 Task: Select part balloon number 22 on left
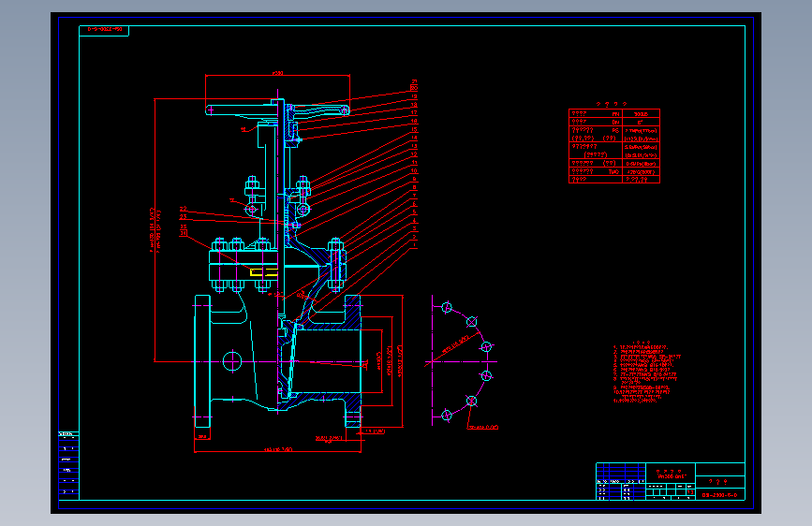pos(183,209)
